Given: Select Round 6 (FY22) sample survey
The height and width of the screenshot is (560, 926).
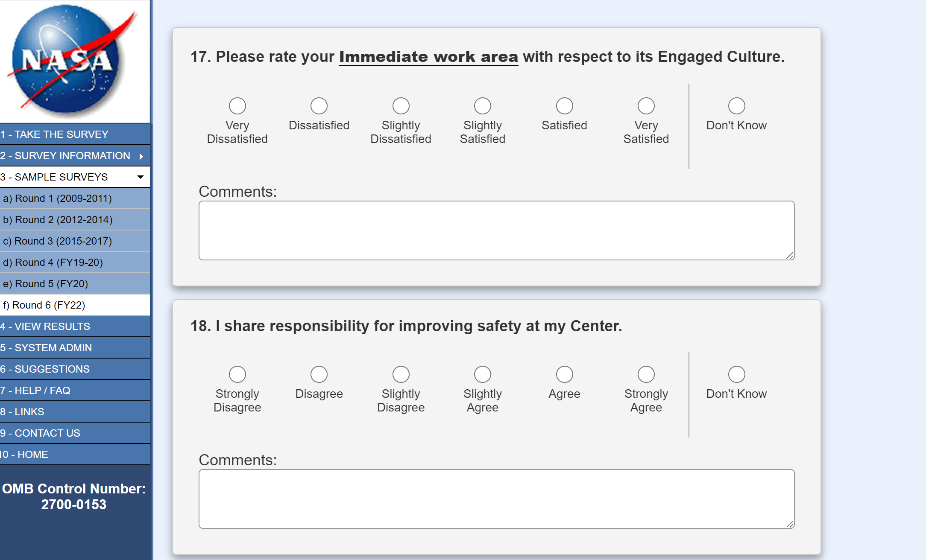Looking at the screenshot, I should pos(44,305).
